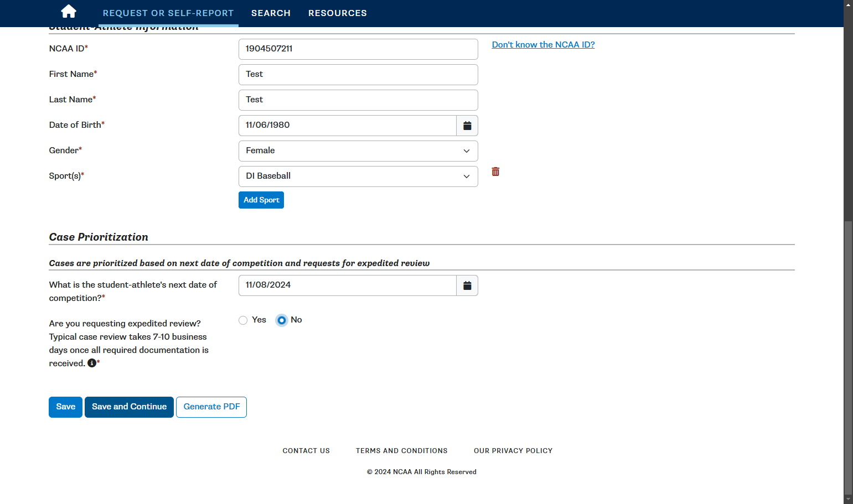Screen dimensions: 853x504
Task: Generate PDF of the request
Action: point(211,407)
